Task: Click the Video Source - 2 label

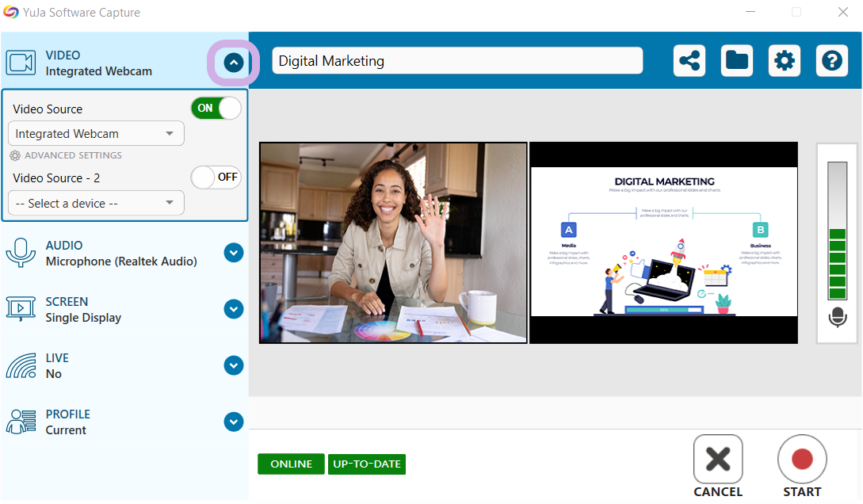Action: point(57,178)
